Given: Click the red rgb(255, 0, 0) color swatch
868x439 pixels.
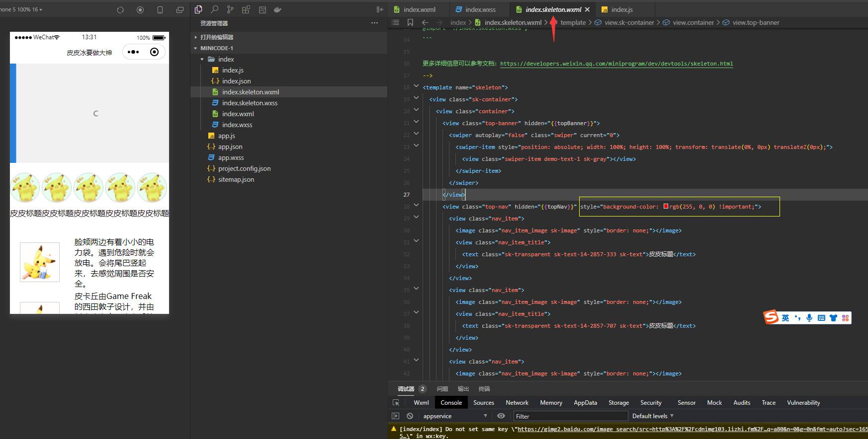Looking at the screenshot, I should [x=666, y=207].
